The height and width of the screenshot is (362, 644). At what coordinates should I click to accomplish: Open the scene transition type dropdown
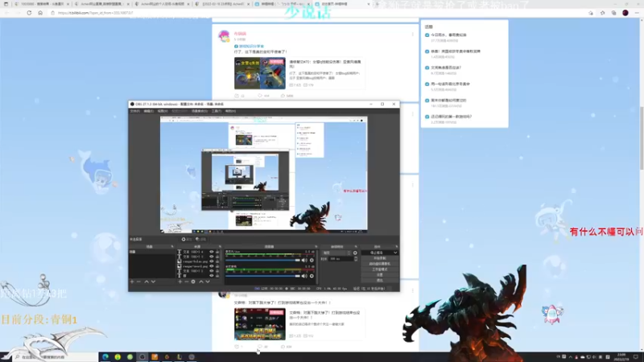tap(336, 253)
